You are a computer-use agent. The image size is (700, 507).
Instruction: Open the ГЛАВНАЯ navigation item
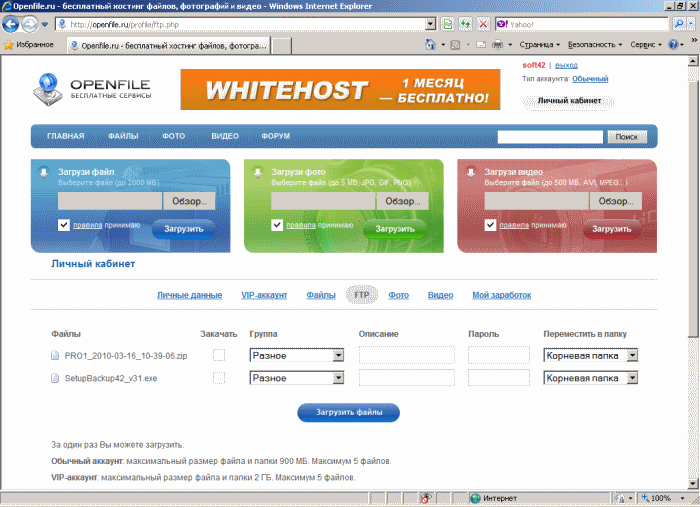[66, 136]
